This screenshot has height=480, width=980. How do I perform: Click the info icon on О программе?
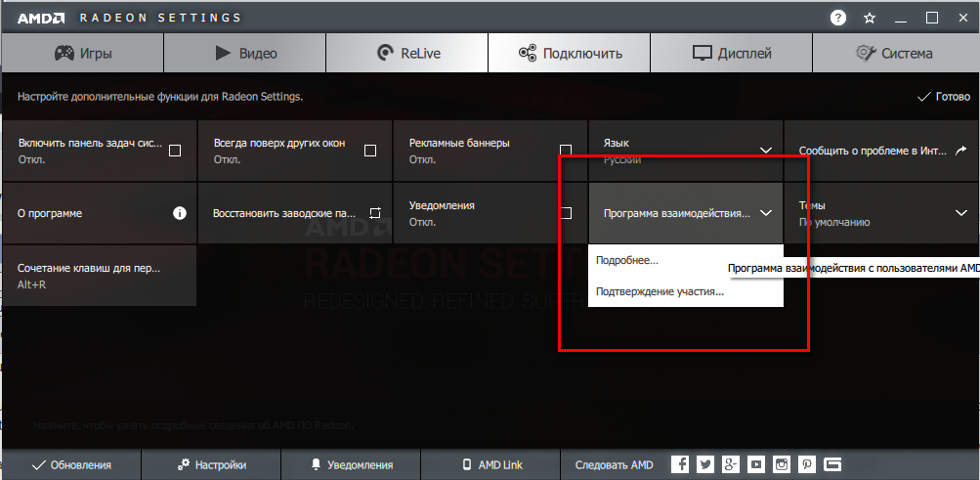[180, 213]
